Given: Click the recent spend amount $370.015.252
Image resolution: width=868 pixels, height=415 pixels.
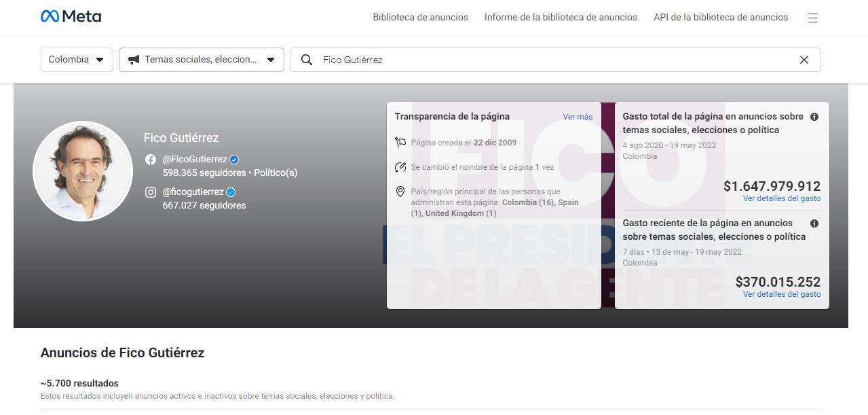Looking at the screenshot, I should (778, 282).
